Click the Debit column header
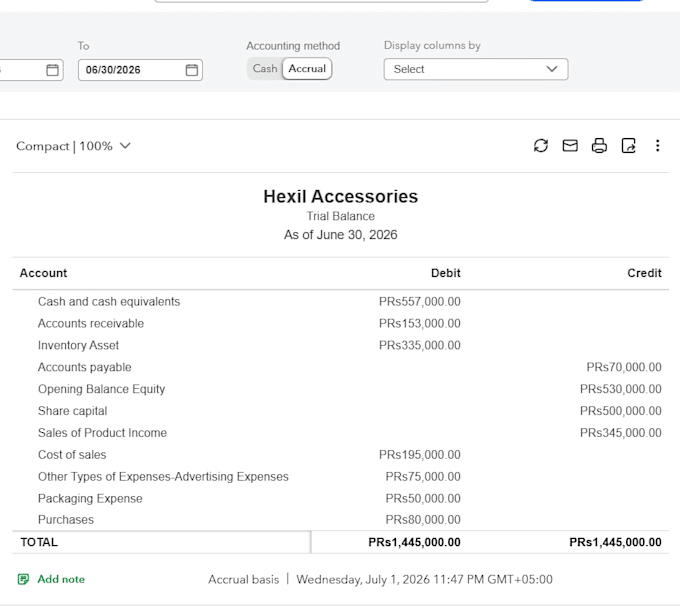680x612 pixels. pyautogui.click(x=445, y=273)
